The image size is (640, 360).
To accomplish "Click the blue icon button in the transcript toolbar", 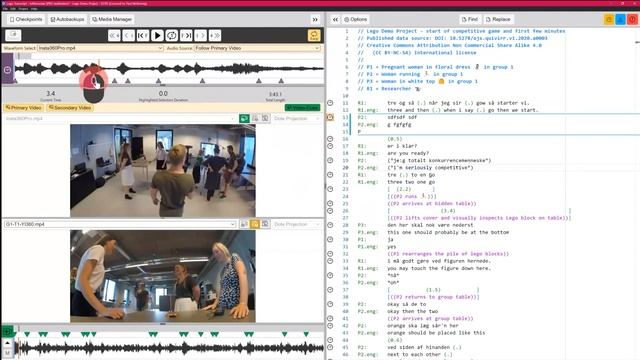I will tap(620, 19).
